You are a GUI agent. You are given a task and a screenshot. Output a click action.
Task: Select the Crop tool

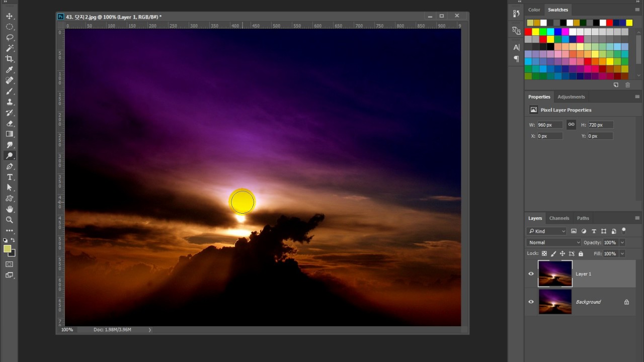[x=10, y=59]
